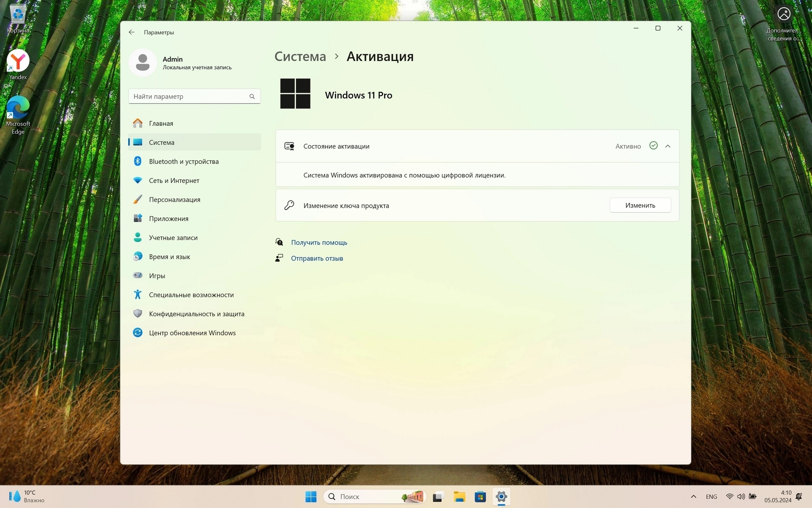812x508 pixels.
Task: Select Учетные записи in the sidebar
Action: (173, 238)
